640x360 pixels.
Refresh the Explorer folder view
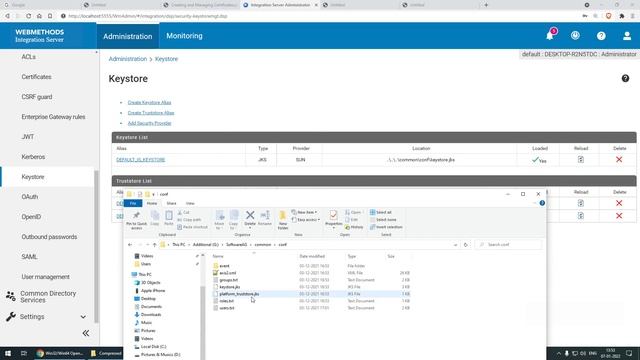(x=465, y=244)
